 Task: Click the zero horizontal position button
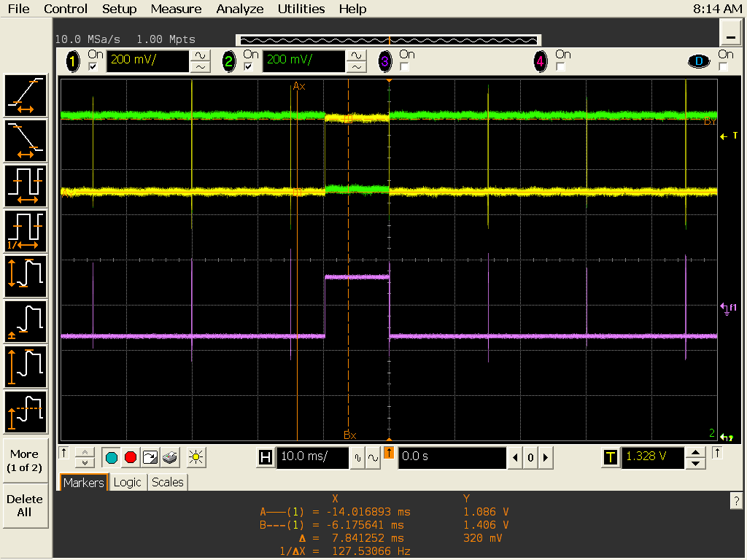pos(530,458)
